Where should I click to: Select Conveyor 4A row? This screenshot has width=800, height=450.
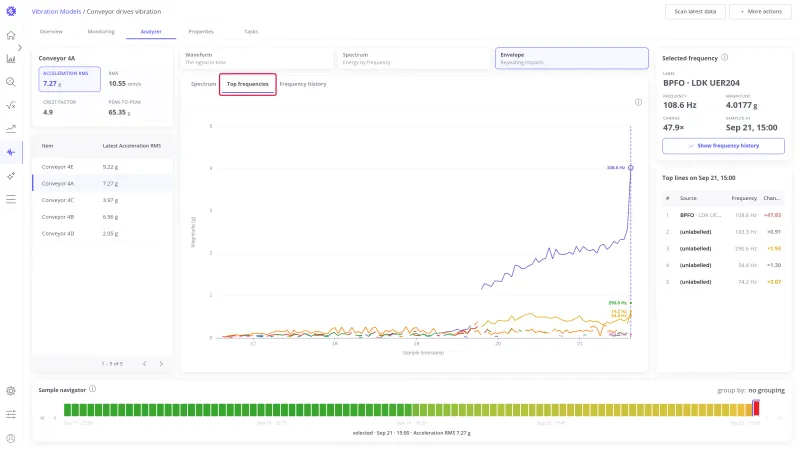point(103,183)
